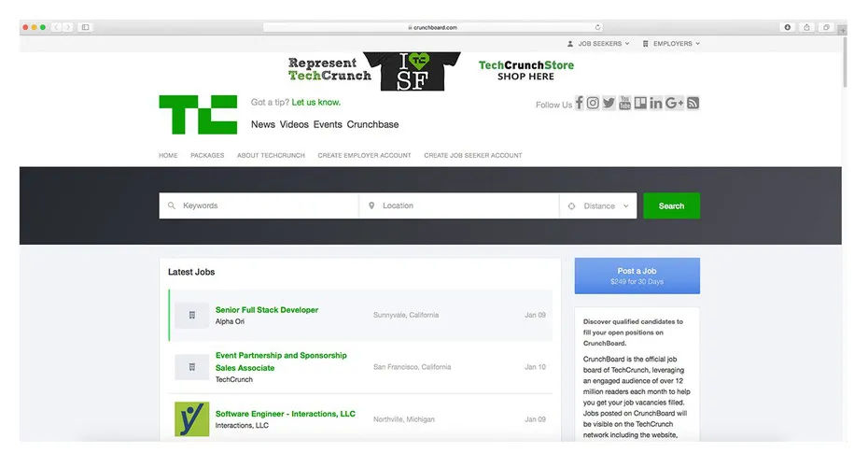Focus the Location input field
The image size is (868, 467).
click(459, 206)
